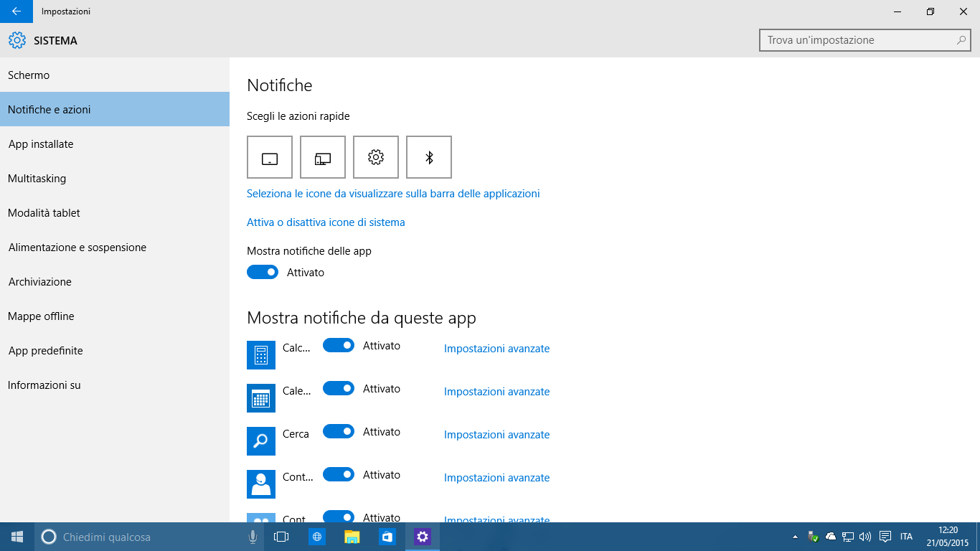Click the Calculator app icon
Viewport: 980px width, 551px height.
click(x=261, y=355)
